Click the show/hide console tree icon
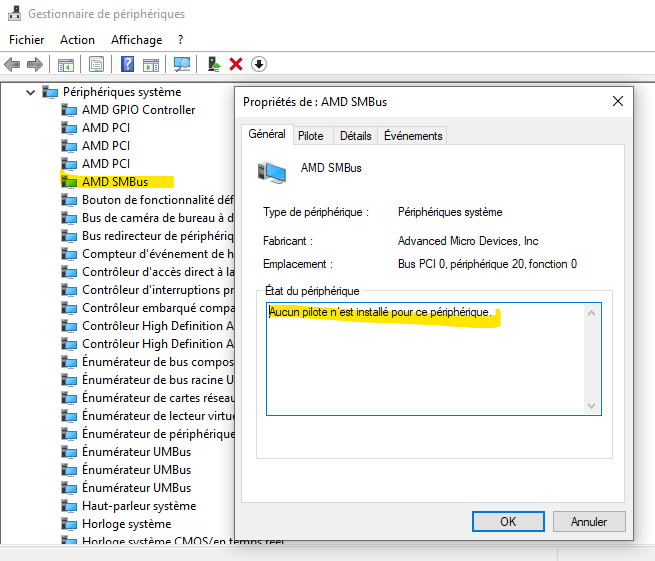Screen dimensions: 655x561 [66, 65]
